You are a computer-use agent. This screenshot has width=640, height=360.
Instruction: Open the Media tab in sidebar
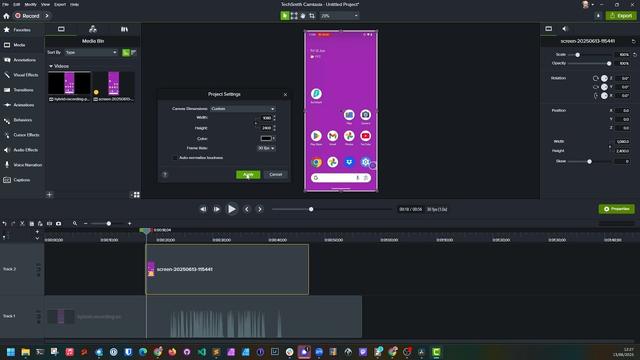point(22,45)
